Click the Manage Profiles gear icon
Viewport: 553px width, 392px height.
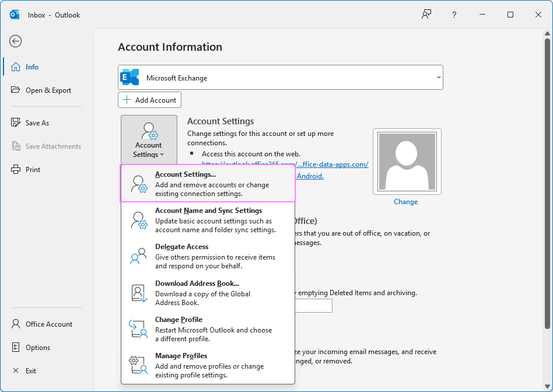[x=138, y=365]
